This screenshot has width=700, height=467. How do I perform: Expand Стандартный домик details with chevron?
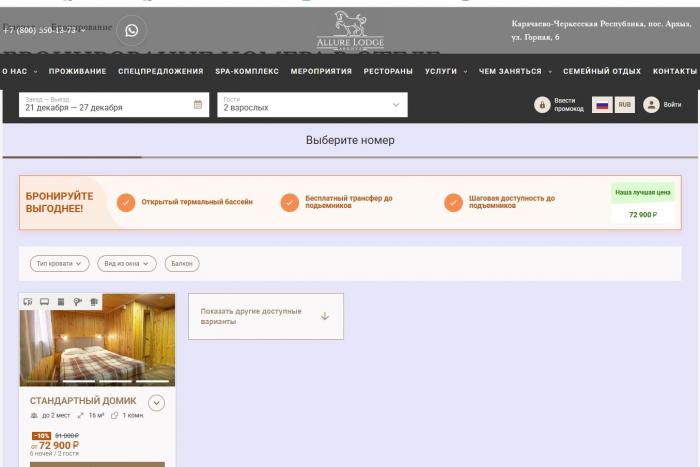pos(156,403)
